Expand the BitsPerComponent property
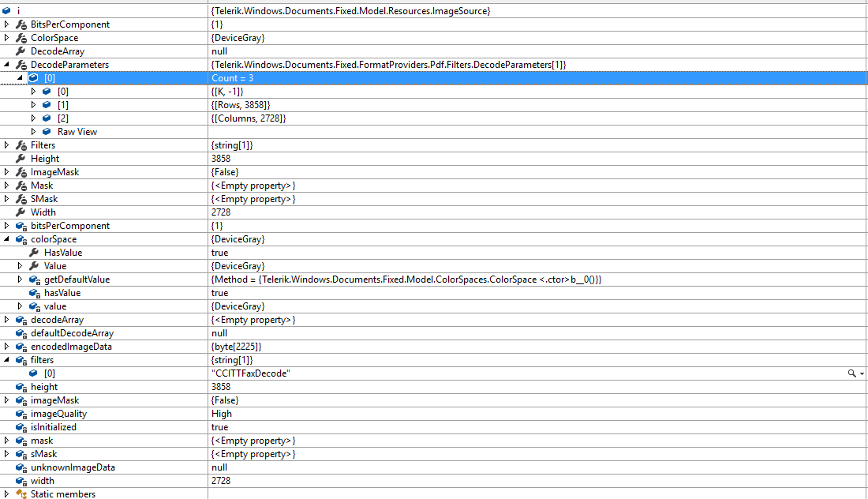 [7, 24]
